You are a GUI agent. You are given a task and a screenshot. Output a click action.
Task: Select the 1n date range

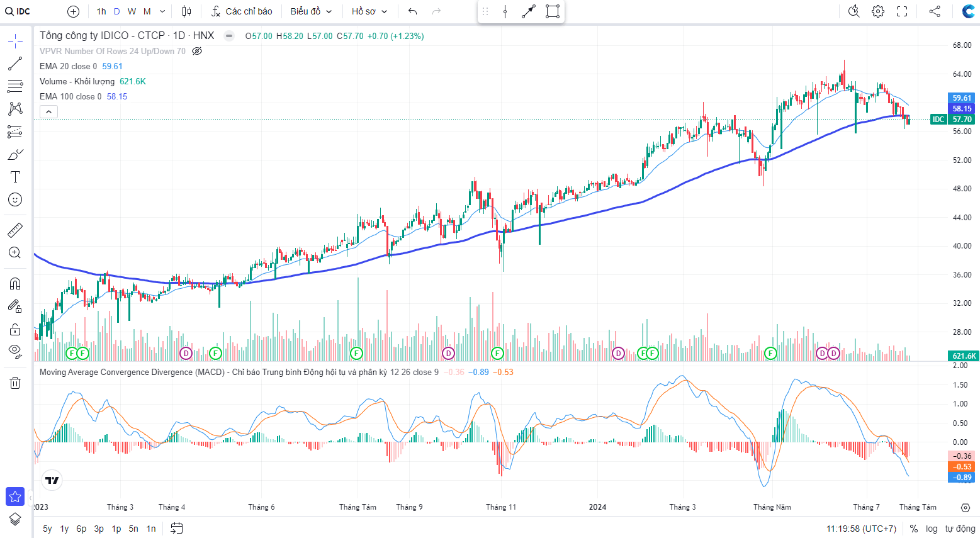(x=151, y=529)
